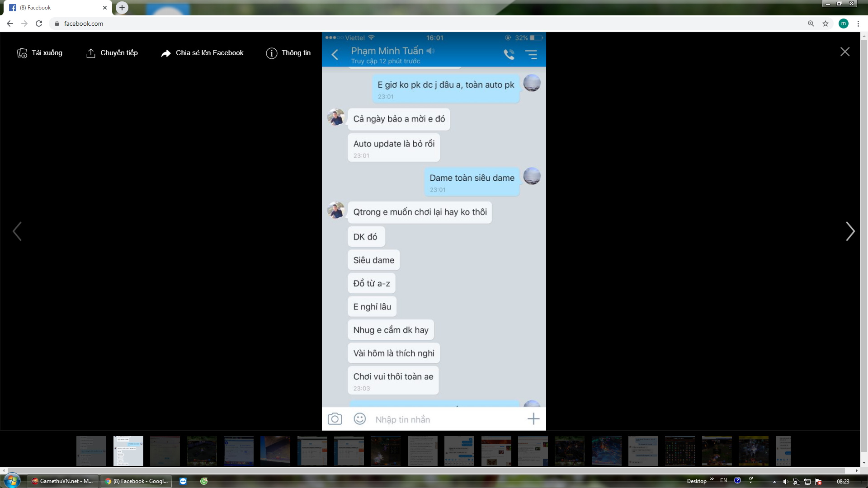This screenshot has width=868, height=488.
Task: Open Chrome three-dot menu
Action: coord(858,23)
